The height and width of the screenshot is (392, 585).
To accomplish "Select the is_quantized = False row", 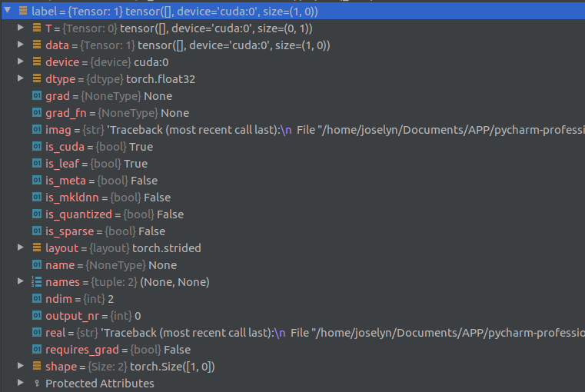I will (115, 214).
